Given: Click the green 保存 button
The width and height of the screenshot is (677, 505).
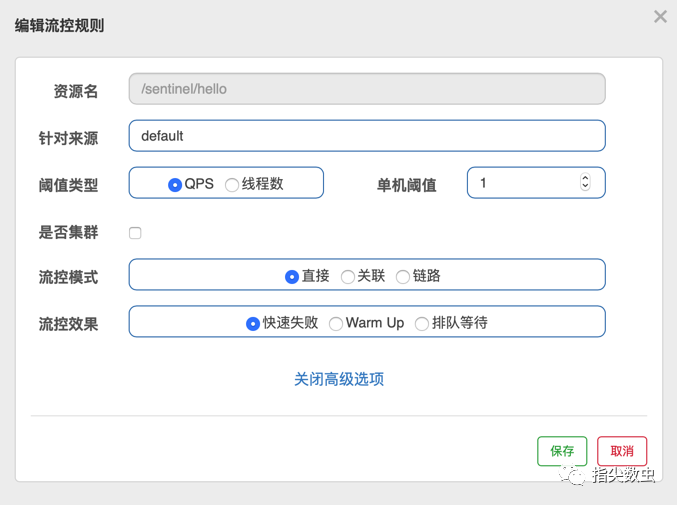Looking at the screenshot, I should [x=562, y=451].
